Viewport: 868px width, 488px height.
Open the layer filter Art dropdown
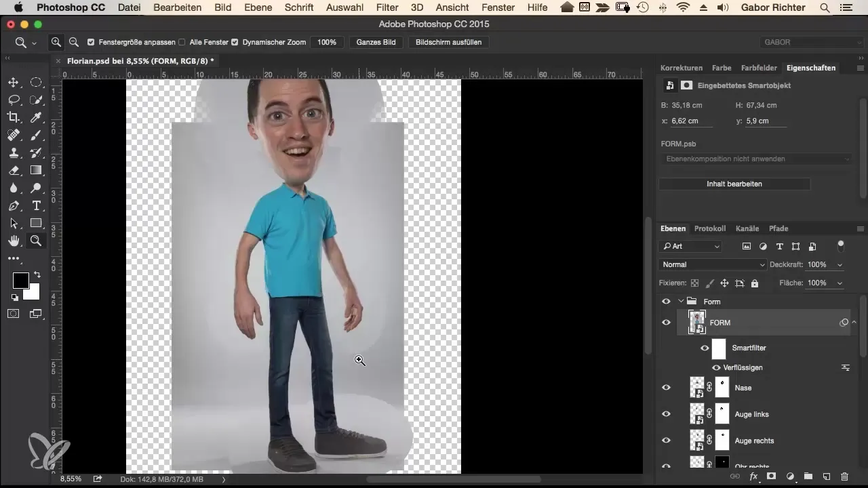690,246
